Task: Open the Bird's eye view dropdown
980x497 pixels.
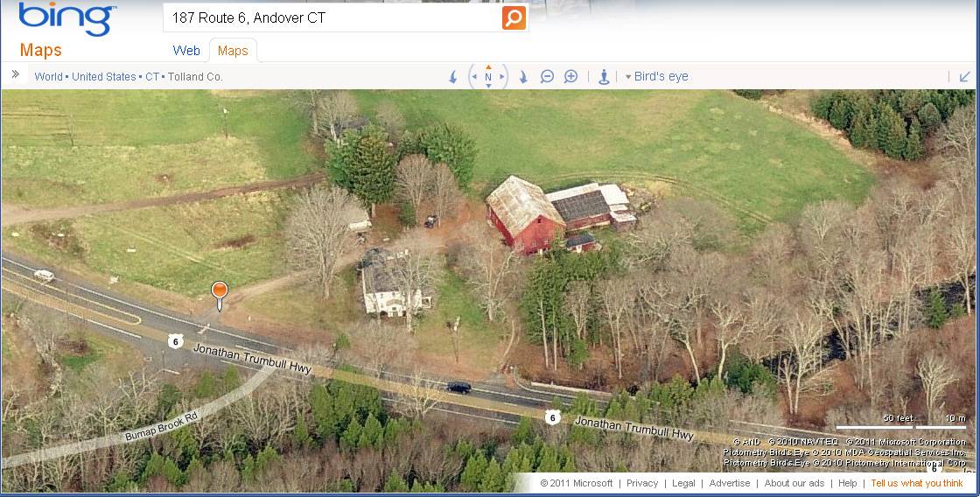Action: pos(656,76)
